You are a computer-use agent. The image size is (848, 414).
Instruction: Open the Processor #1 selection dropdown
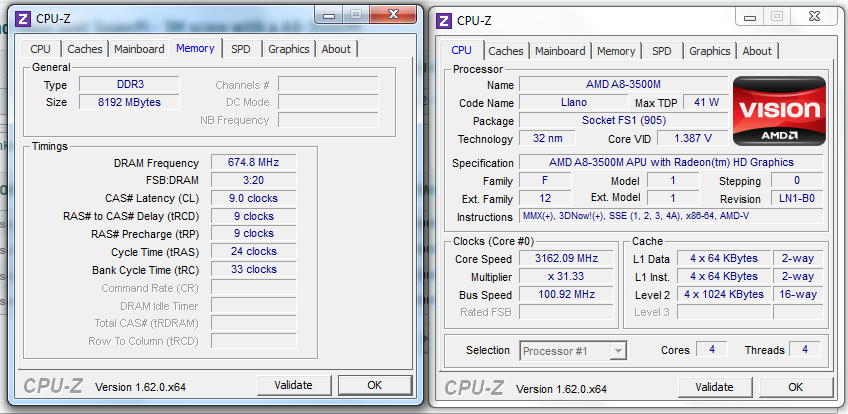pos(573,351)
